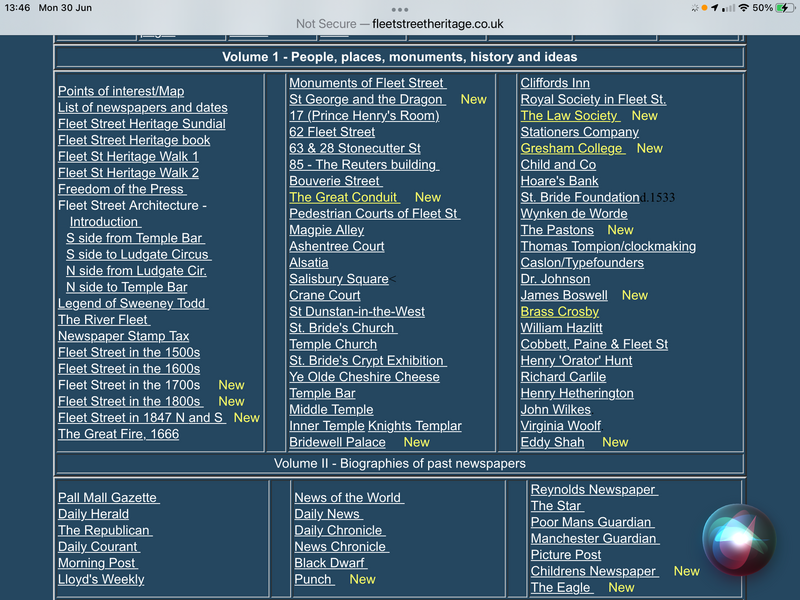Open St Dunstan-in-the-West link
This screenshot has height=600, width=800.
tap(357, 312)
